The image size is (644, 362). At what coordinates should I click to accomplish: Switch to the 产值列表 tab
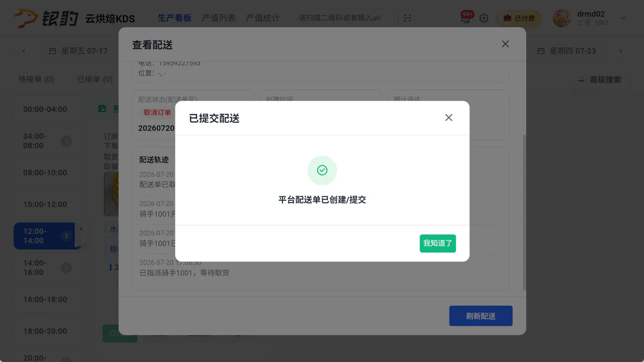pos(219,18)
